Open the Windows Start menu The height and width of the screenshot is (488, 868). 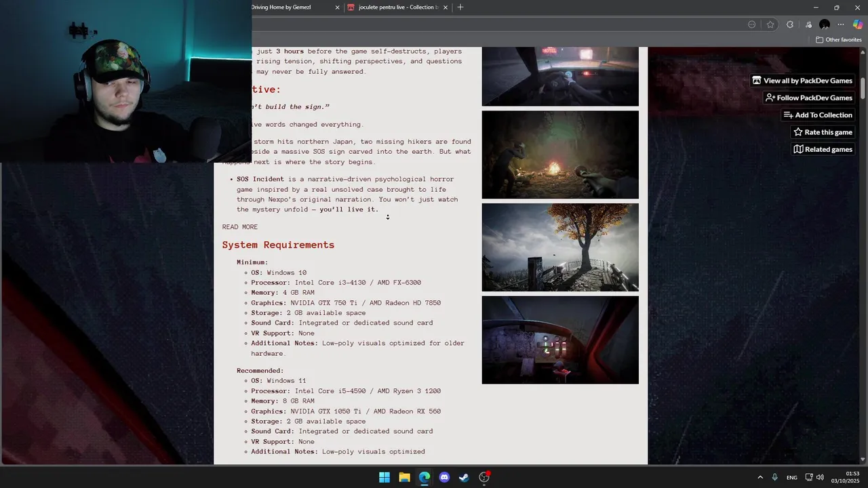384,477
